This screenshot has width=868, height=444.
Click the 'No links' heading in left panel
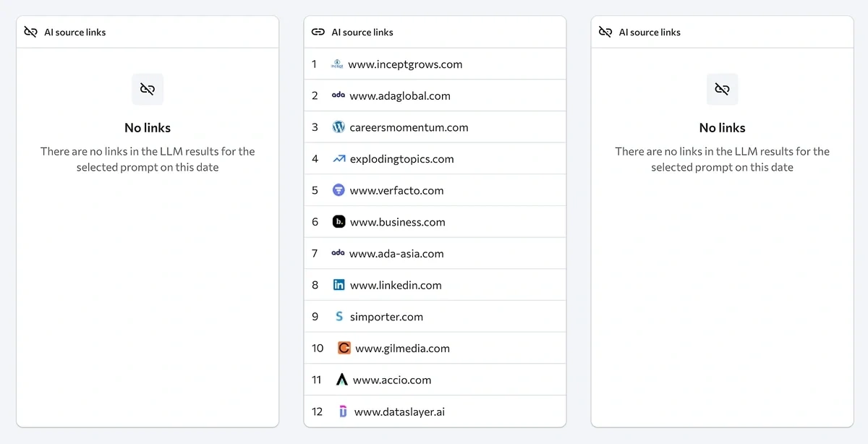pyautogui.click(x=148, y=128)
